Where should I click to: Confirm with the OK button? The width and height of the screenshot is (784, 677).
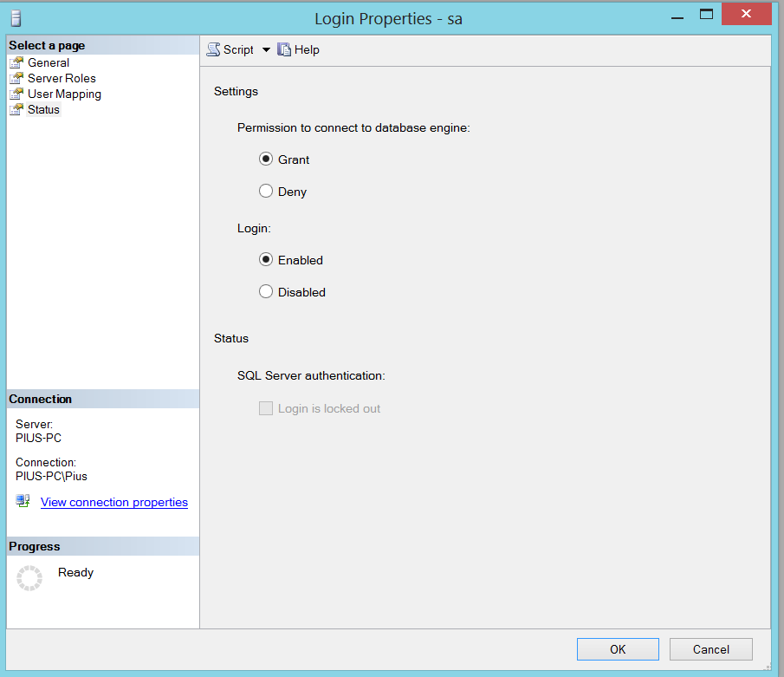tap(618, 649)
